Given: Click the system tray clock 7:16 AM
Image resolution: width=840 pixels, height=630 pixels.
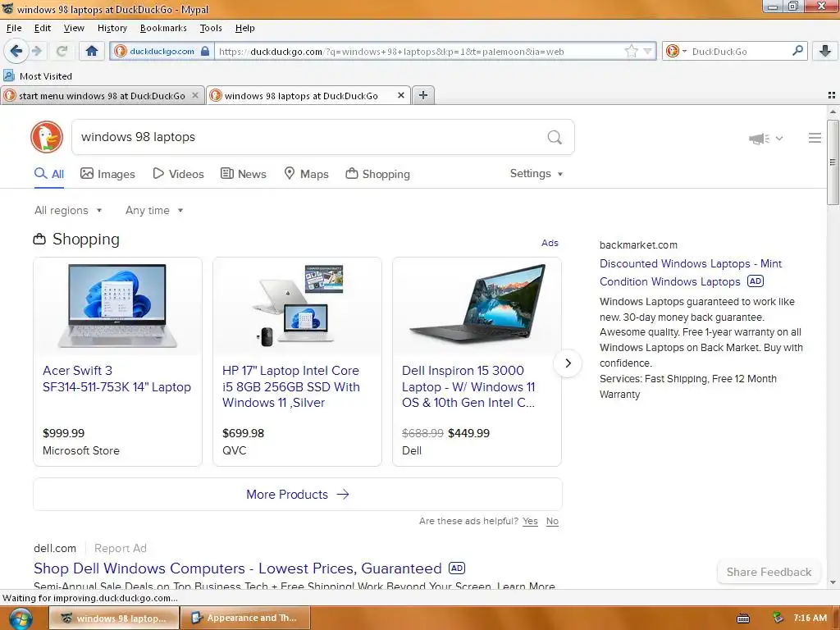Looking at the screenshot, I should click(x=810, y=618).
